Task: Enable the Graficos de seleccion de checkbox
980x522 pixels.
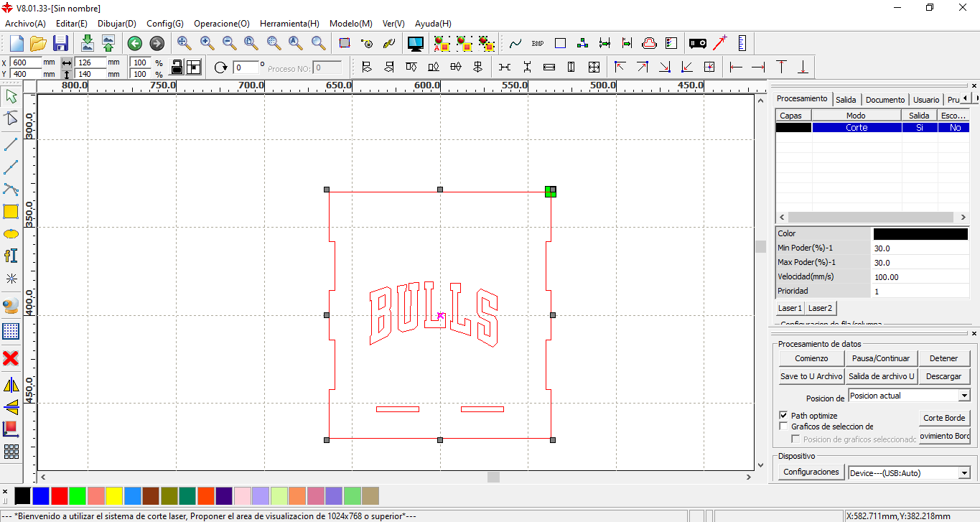Action: coord(783,427)
